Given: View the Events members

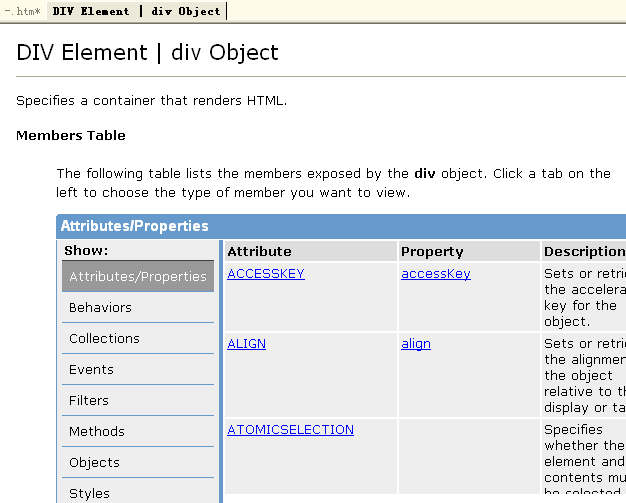Looking at the screenshot, I should [91, 370].
